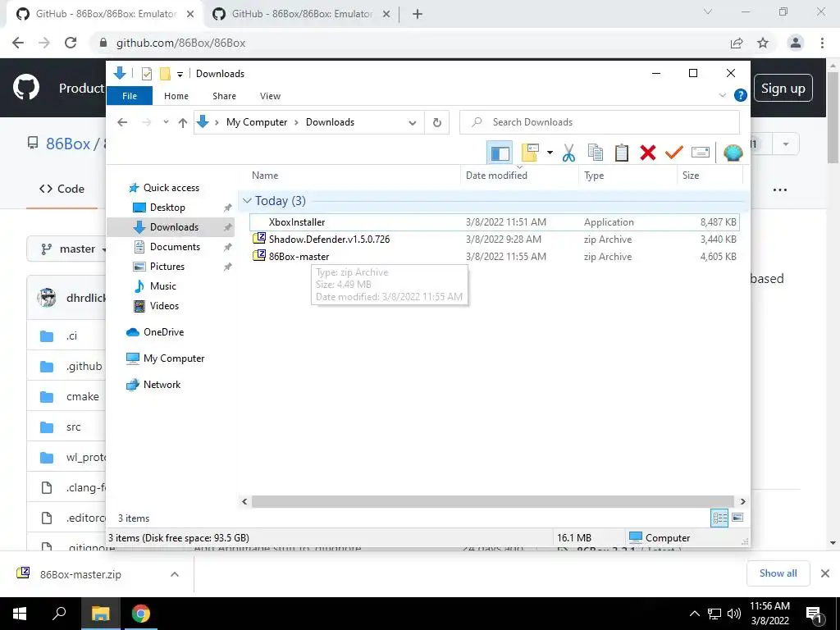Switch to details view icon in status bar
This screenshot has height=630, width=840.
click(x=719, y=518)
